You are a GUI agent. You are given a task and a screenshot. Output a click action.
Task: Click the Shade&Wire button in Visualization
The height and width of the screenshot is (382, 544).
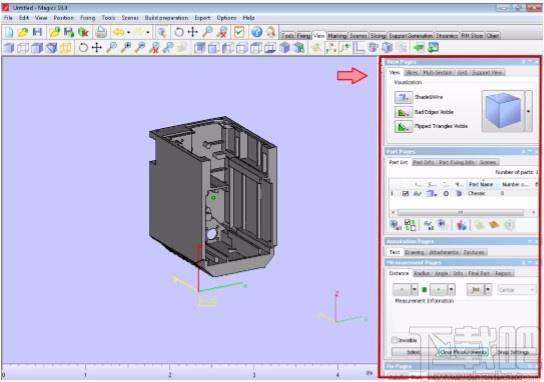click(x=403, y=97)
